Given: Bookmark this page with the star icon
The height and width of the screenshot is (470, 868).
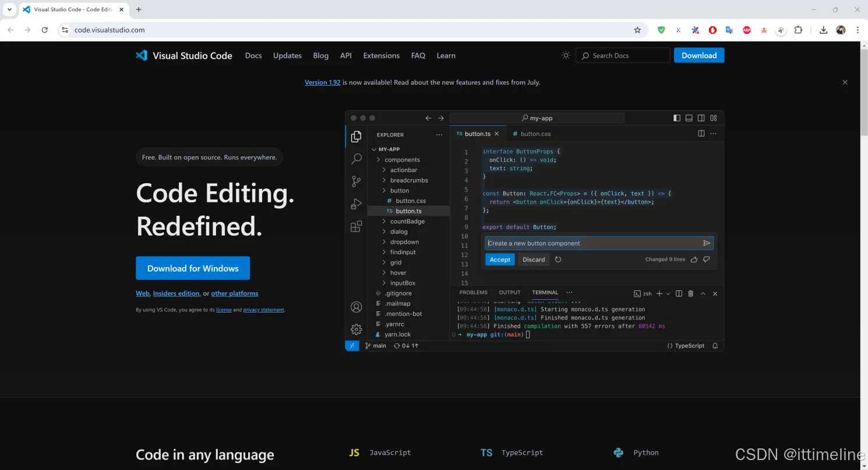Looking at the screenshot, I should click(x=637, y=30).
